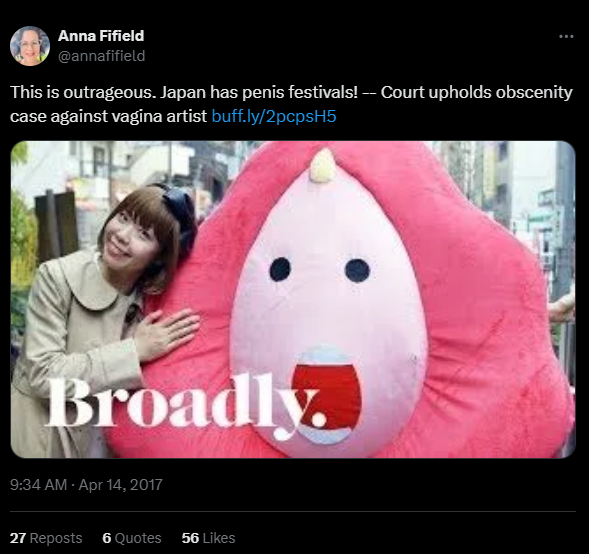The height and width of the screenshot is (554, 589).
Task: Click the mascot's right black eye
Action: tap(357, 270)
